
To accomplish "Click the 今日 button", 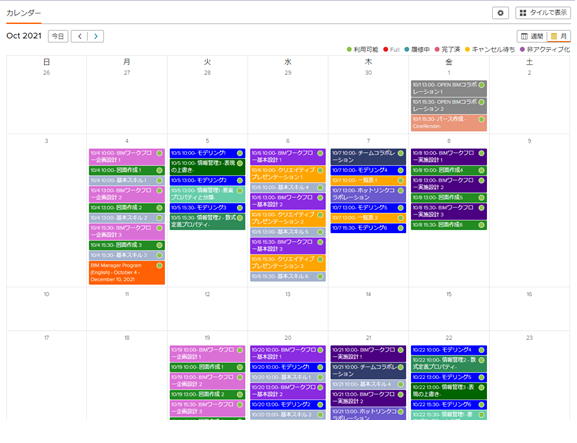I will click(58, 36).
